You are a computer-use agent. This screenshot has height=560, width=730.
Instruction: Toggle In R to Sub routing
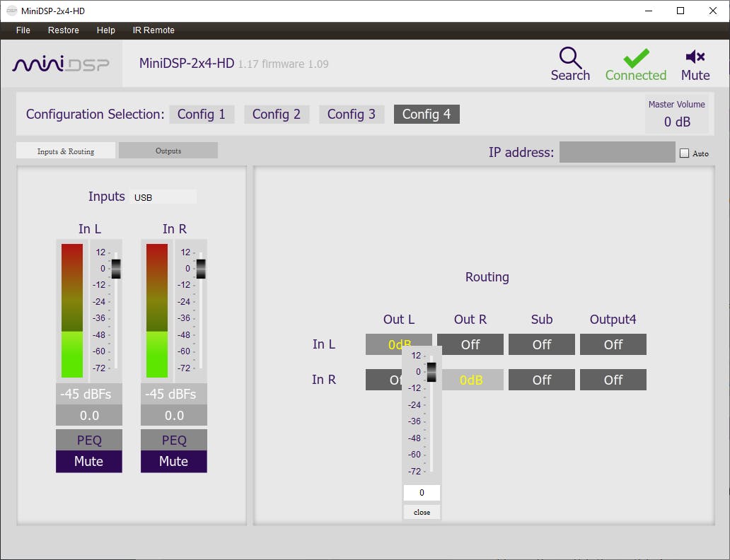[541, 380]
